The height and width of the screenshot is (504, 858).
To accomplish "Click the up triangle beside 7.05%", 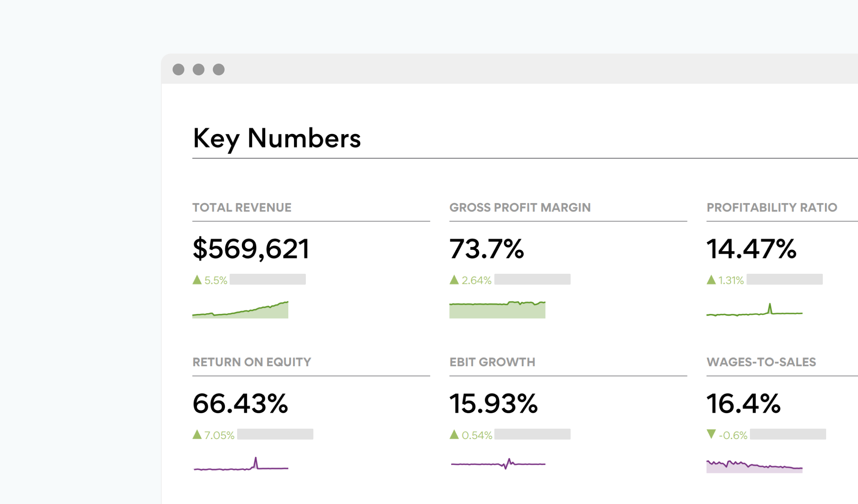I will [197, 435].
